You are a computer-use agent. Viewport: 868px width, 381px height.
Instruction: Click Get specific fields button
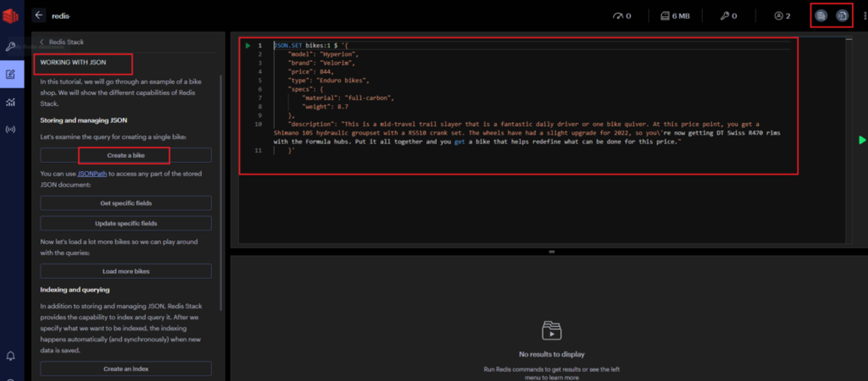point(126,203)
